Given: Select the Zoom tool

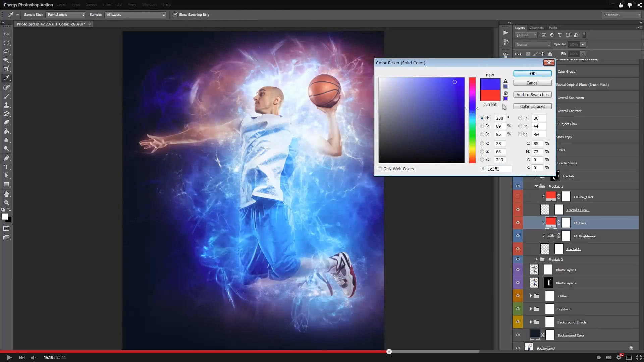Looking at the screenshot, I should (x=6, y=203).
